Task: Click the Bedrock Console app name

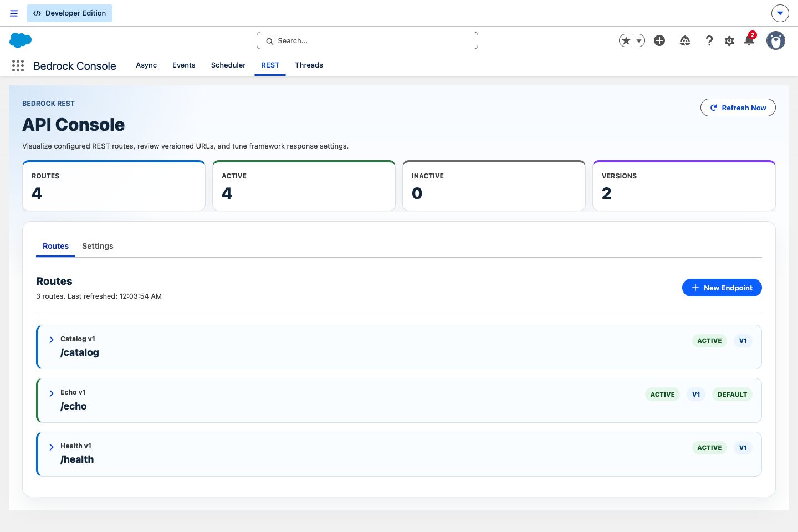Action: tap(75, 66)
